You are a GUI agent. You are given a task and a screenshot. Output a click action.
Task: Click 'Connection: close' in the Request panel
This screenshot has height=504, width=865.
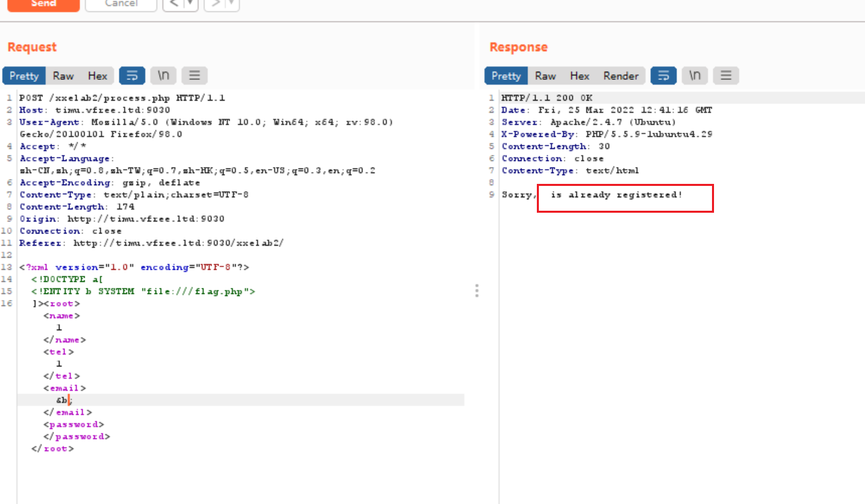[70, 231]
